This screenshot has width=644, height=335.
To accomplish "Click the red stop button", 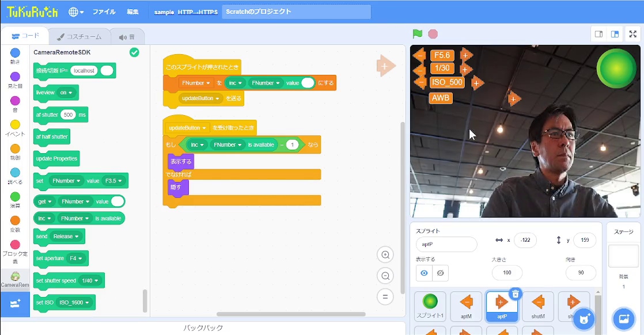I will 433,34.
